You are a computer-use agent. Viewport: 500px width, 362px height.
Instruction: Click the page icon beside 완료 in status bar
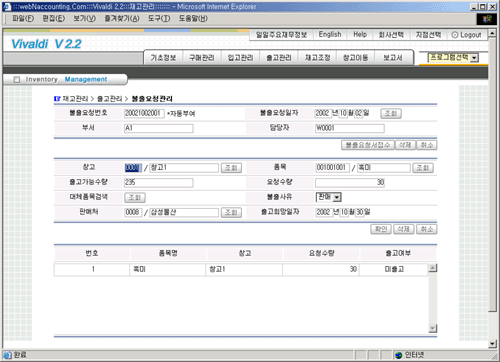pos(8,355)
